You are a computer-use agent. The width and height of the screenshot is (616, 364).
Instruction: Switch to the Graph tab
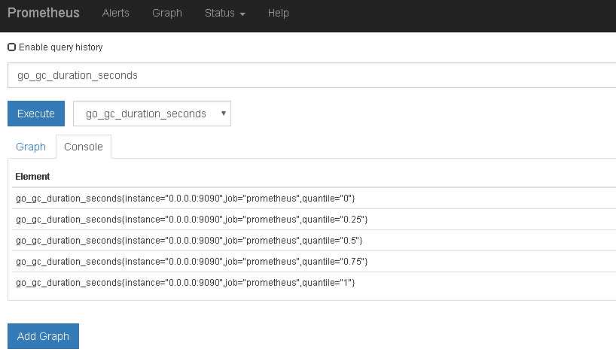[x=31, y=147]
